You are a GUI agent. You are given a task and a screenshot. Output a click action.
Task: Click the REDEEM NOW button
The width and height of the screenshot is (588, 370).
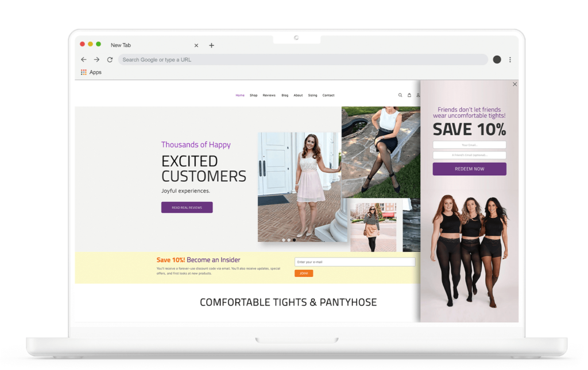point(469,169)
